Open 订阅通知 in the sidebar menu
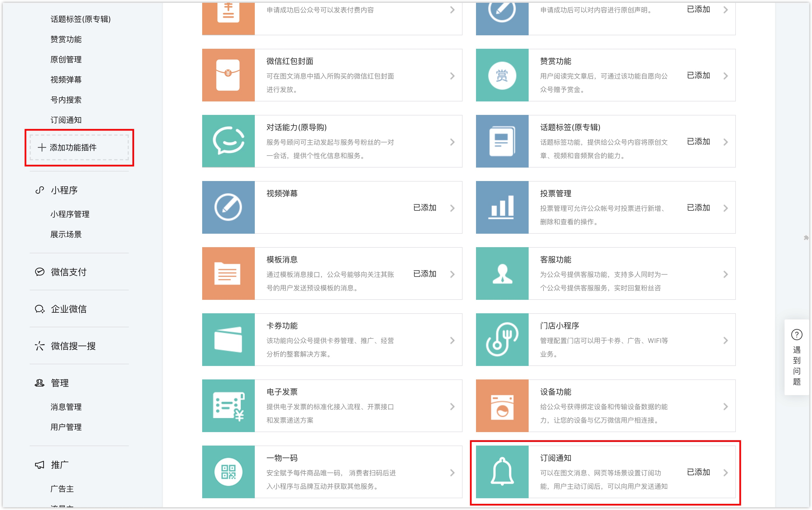Screen dimensions: 812x510 pos(66,120)
